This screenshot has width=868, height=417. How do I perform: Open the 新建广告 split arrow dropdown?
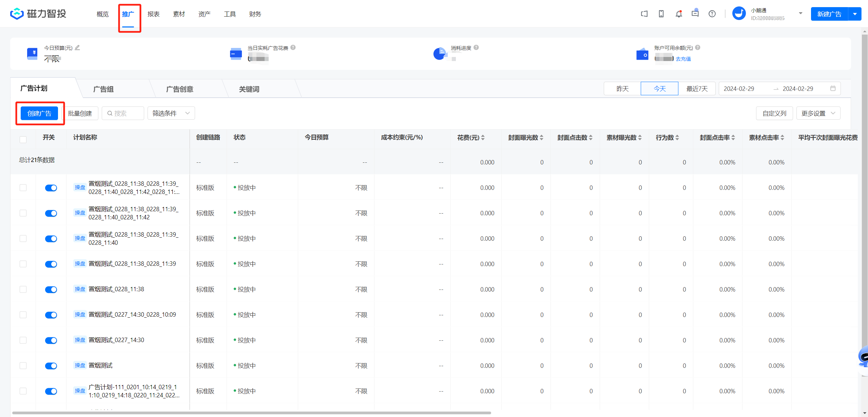(854, 14)
